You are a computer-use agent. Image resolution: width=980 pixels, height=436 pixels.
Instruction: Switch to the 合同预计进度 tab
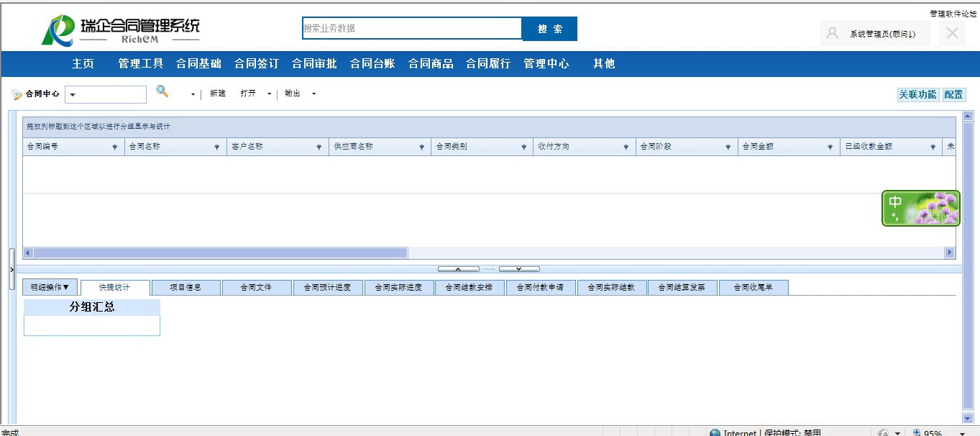328,288
